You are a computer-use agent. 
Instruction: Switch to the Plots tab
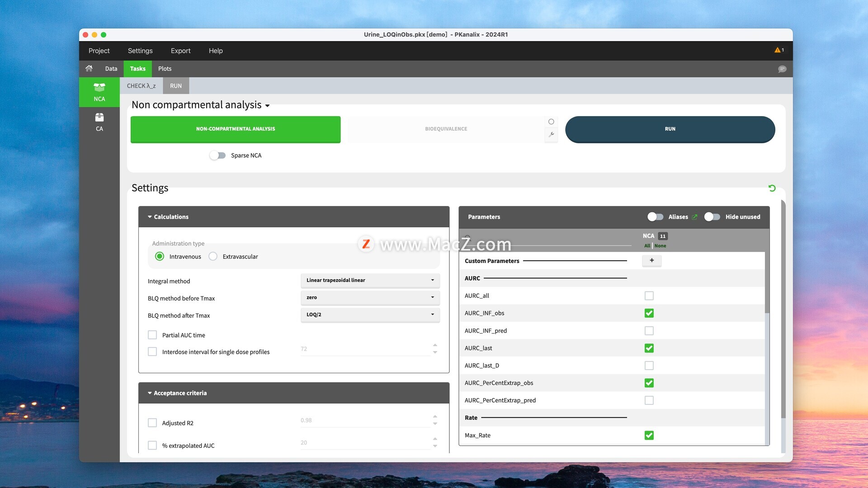tap(165, 69)
